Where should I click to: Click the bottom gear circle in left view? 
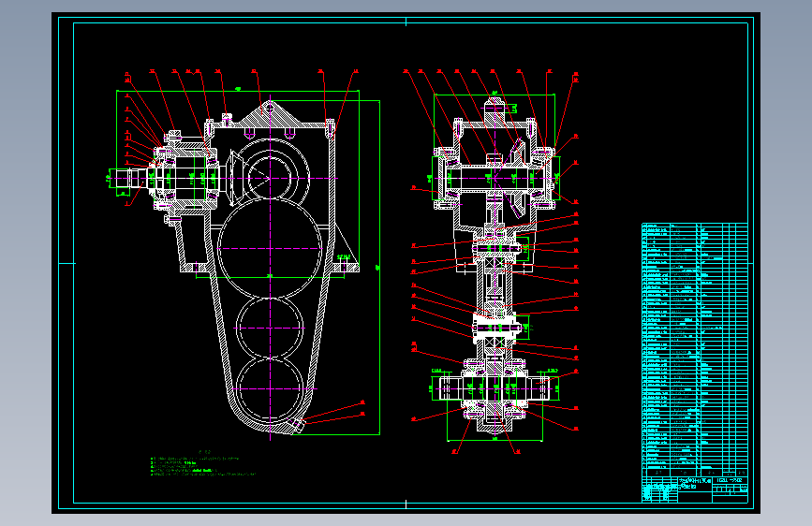point(270,388)
